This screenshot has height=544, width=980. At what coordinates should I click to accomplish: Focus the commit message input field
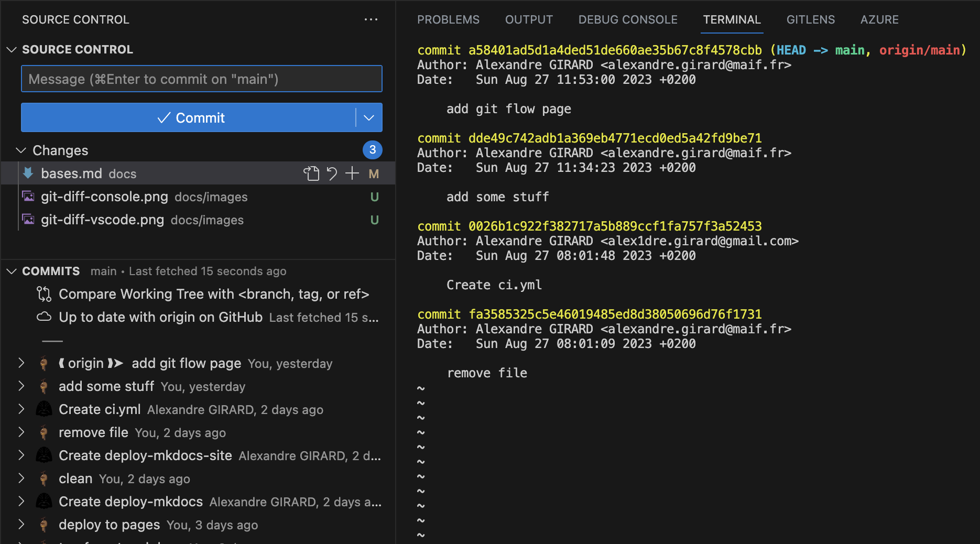point(202,79)
